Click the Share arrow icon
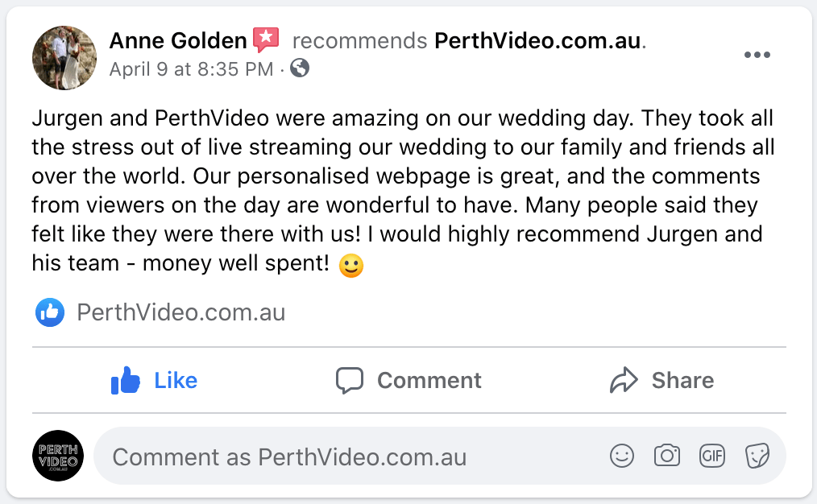817x504 pixels. coord(624,380)
